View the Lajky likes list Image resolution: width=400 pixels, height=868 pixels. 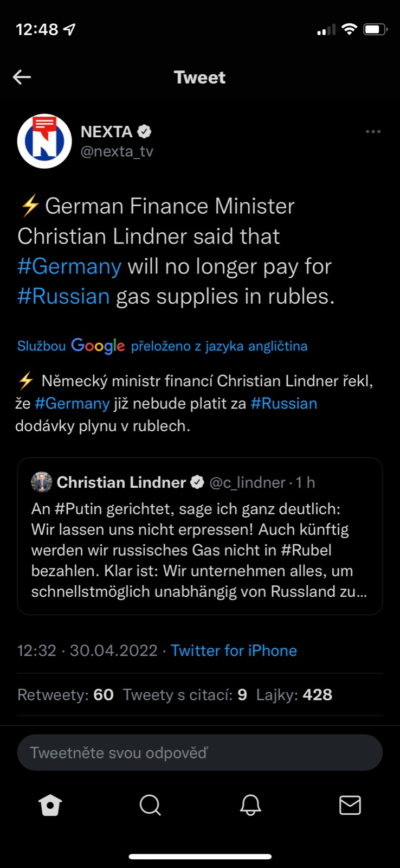pyautogui.click(x=294, y=695)
